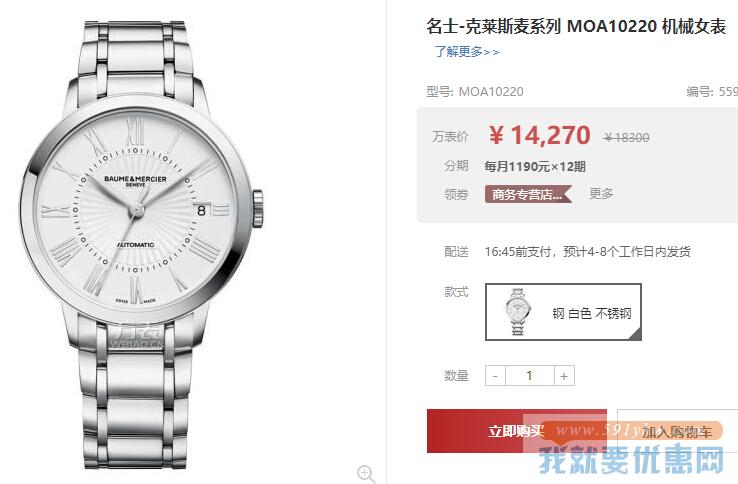738x484 pixels.
Task: Click the ¥14,270 price
Action: click(539, 136)
